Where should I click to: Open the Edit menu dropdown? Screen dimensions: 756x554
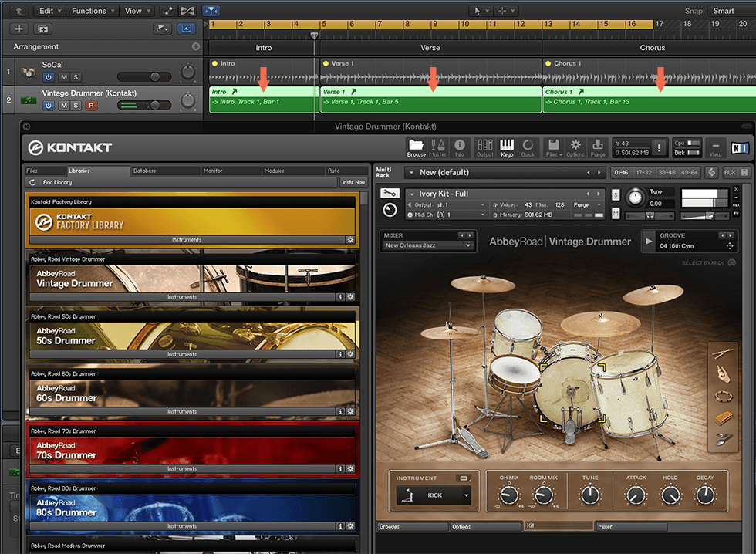click(x=51, y=11)
